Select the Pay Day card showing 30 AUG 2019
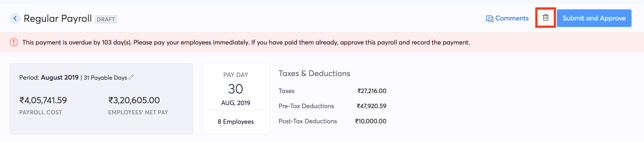644x142 pixels. [x=235, y=99]
